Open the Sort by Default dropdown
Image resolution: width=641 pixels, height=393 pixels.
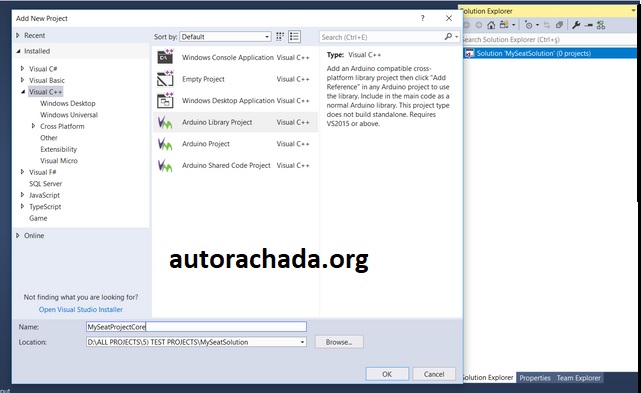click(226, 37)
